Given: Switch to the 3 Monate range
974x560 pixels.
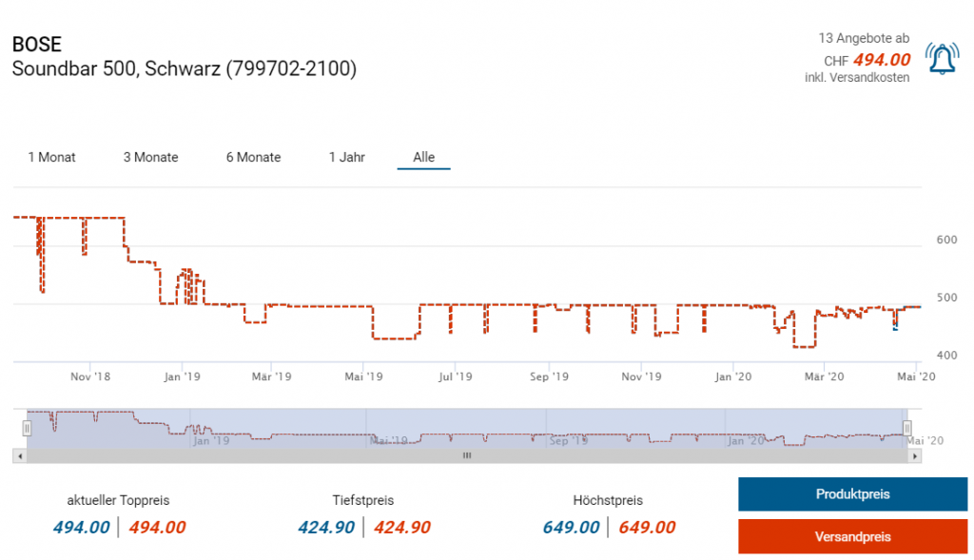Looking at the screenshot, I should tap(150, 157).
